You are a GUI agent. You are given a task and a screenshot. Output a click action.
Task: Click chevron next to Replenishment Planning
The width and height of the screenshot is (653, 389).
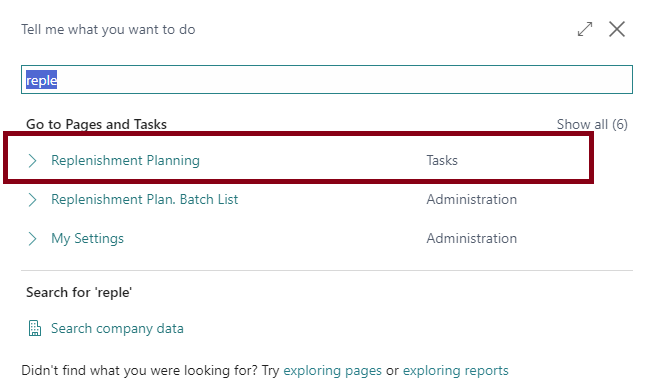pos(32,160)
